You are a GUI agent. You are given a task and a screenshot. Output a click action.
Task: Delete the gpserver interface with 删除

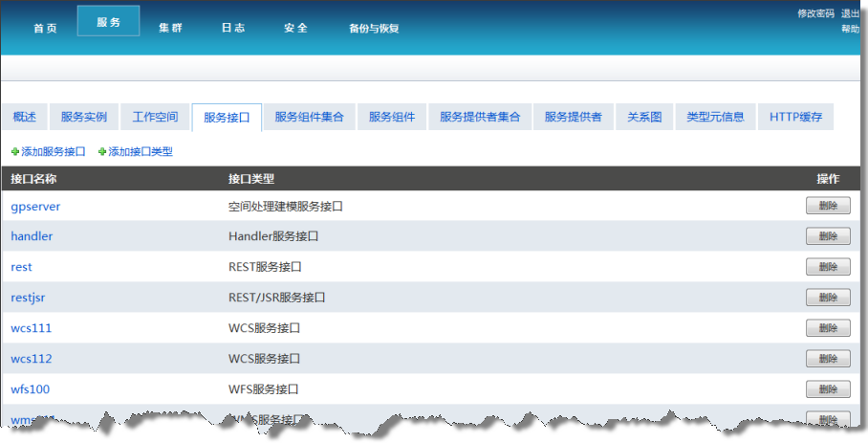pyautogui.click(x=828, y=206)
